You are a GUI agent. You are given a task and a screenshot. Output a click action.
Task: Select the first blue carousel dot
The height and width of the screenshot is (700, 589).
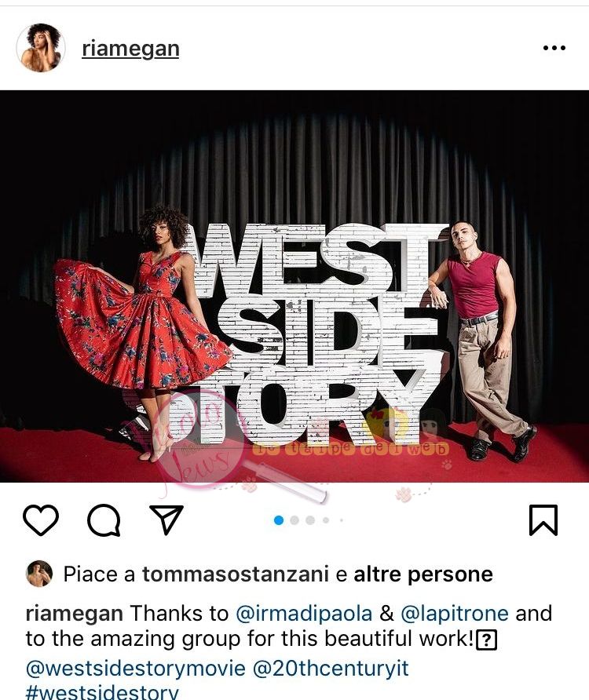(x=279, y=520)
